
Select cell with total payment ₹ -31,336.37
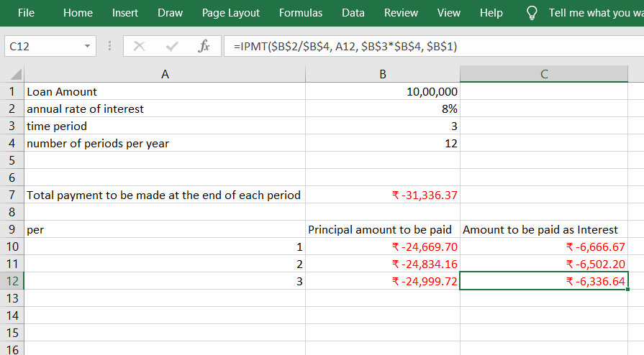click(382, 195)
